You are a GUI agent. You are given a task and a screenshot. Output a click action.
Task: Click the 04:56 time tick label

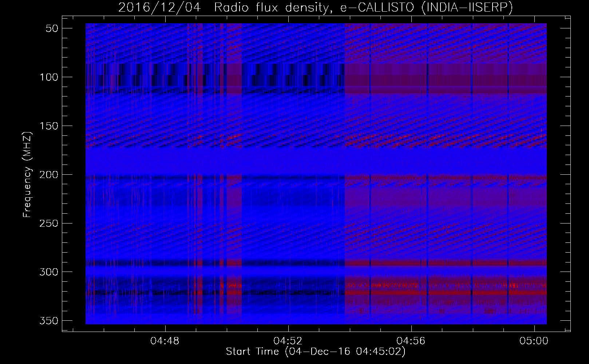pyautogui.click(x=411, y=341)
